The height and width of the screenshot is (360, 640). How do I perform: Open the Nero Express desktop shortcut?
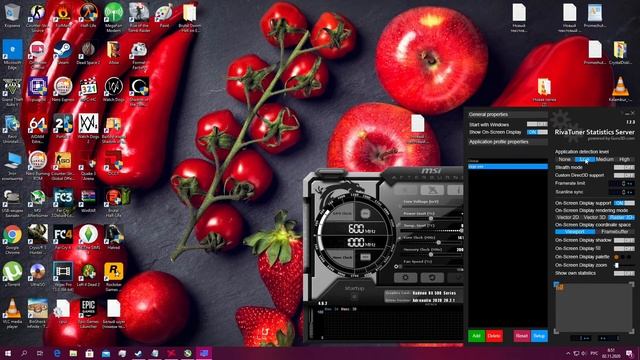63,89
